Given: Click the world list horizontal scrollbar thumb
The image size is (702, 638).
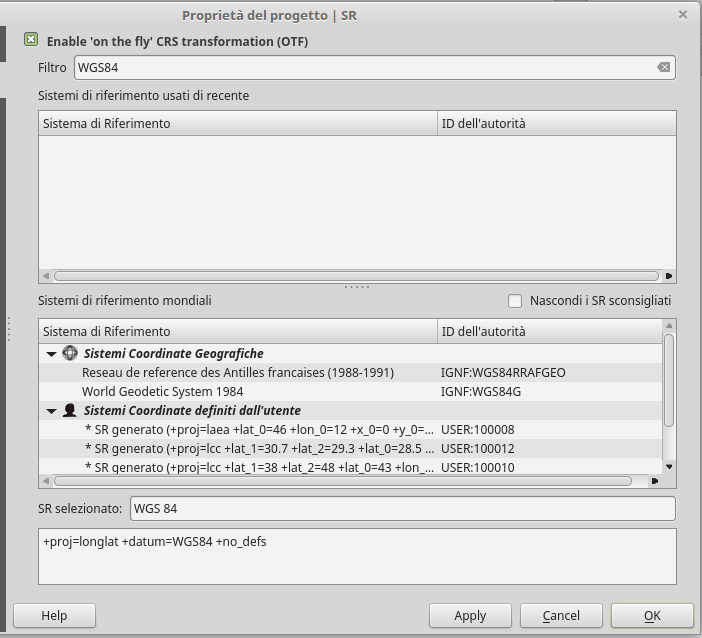Looking at the screenshot, I should point(343,481).
